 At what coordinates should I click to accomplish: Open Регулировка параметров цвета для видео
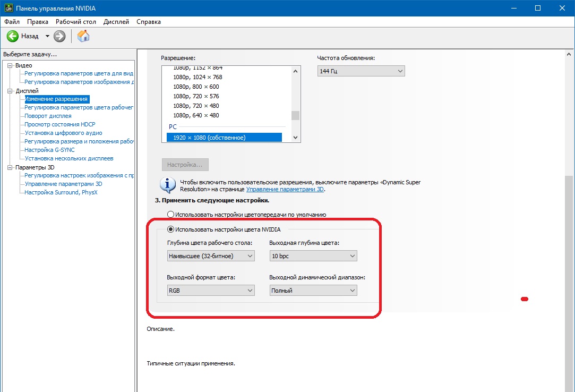[x=79, y=73]
